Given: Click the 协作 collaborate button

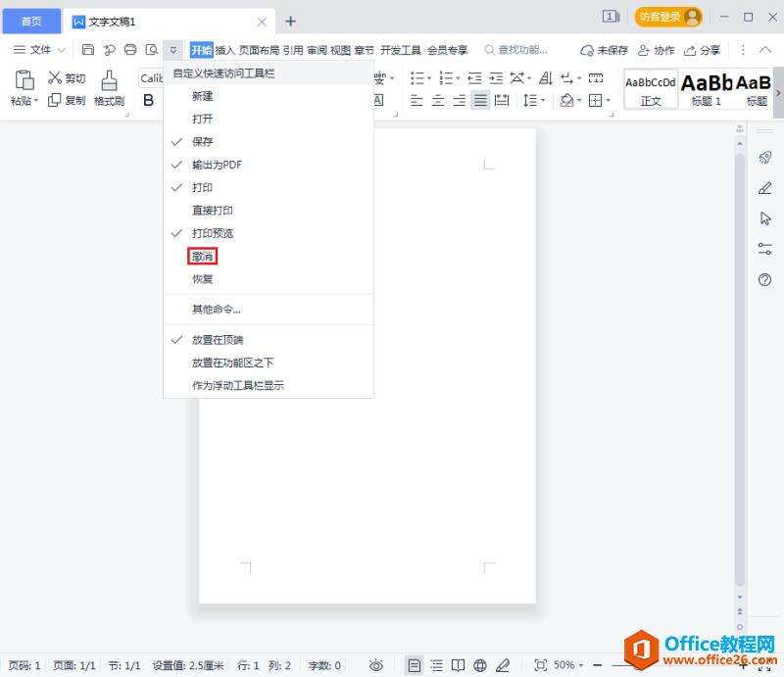Looking at the screenshot, I should (657, 50).
